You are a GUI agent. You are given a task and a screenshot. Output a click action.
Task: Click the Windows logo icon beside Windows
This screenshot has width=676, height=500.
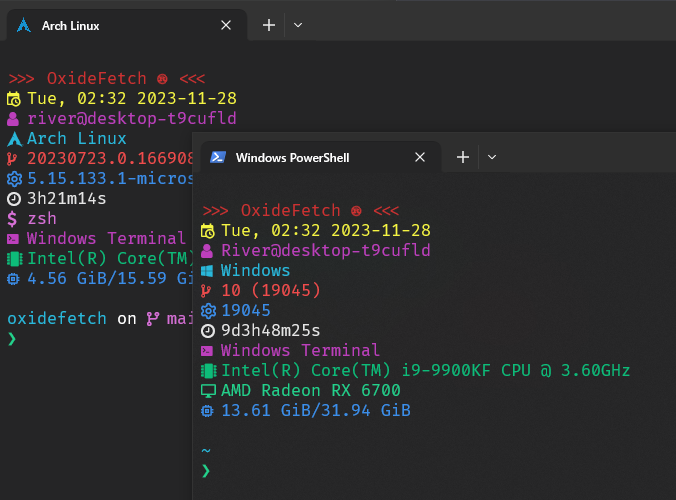(207, 271)
